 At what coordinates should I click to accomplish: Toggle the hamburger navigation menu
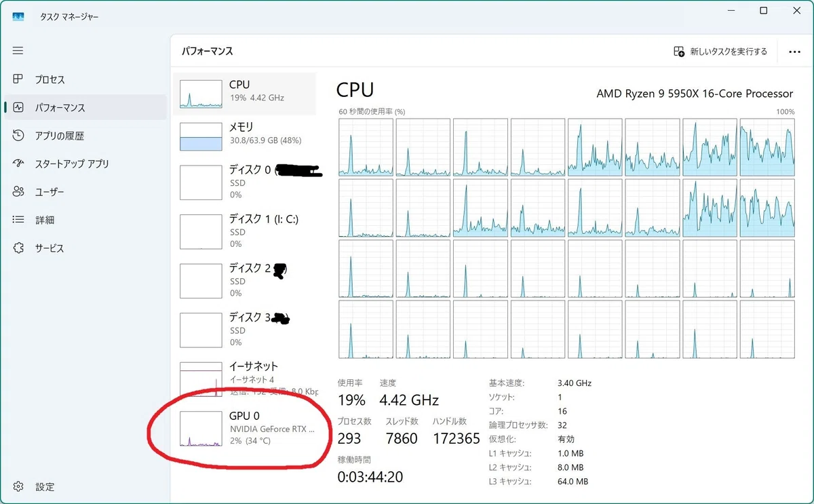18,51
